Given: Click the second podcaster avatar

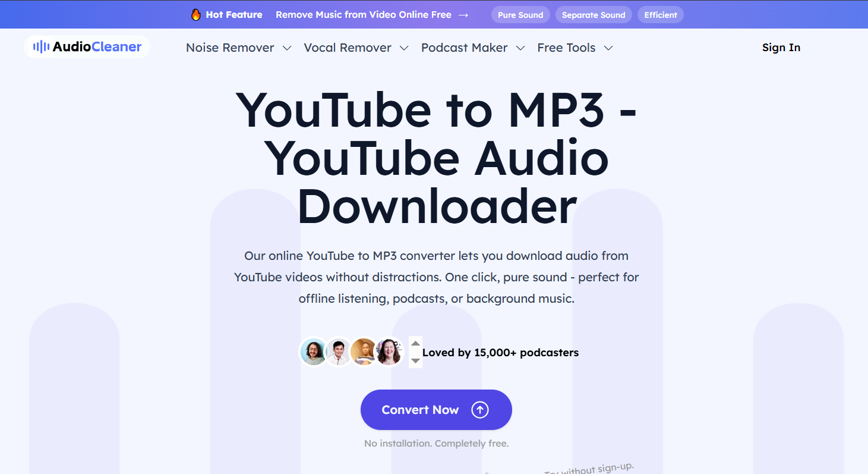Looking at the screenshot, I should (x=339, y=351).
